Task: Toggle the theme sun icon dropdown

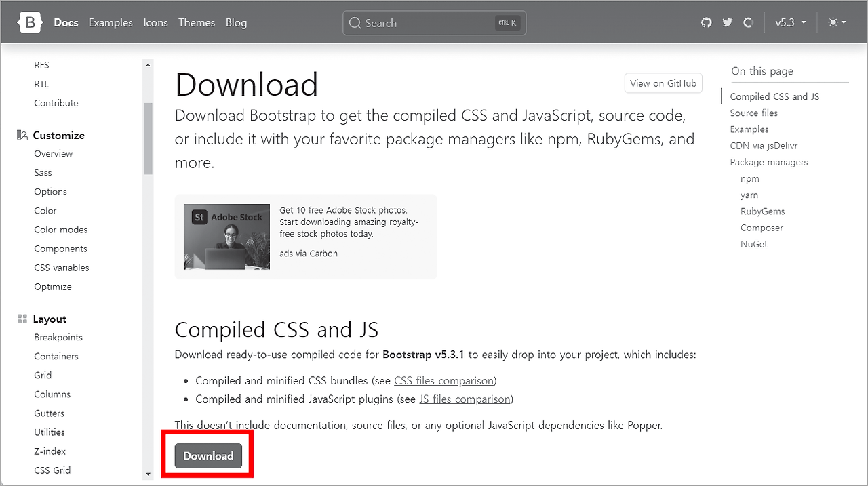Action: coord(837,22)
